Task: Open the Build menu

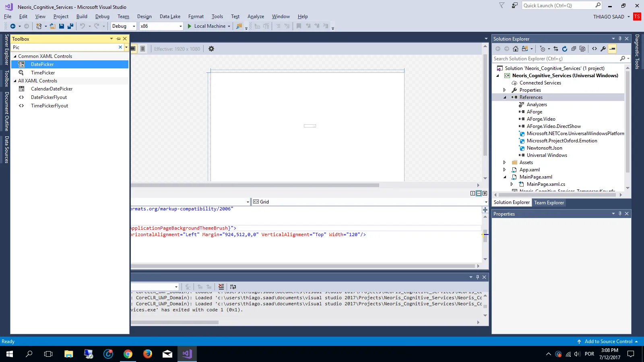Action: click(x=82, y=16)
